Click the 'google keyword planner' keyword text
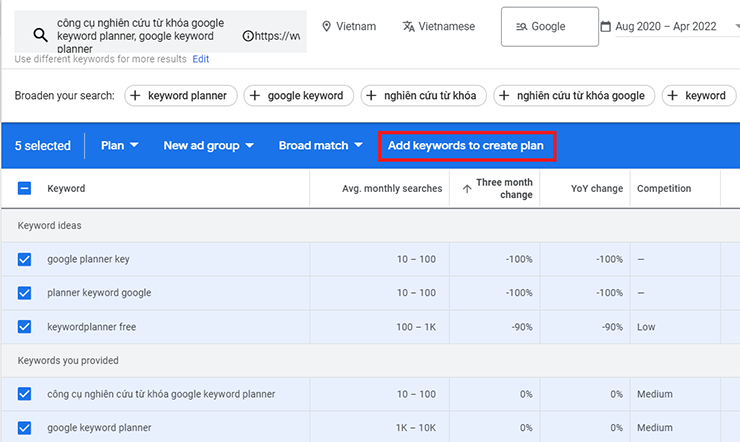 [x=99, y=428]
